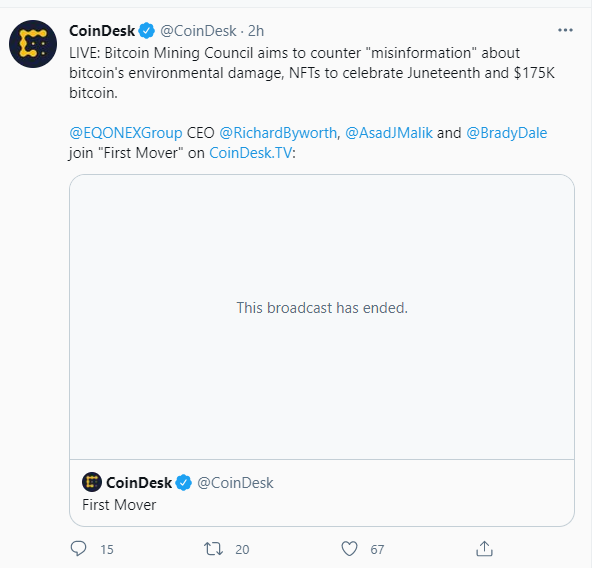The height and width of the screenshot is (568, 609).
Task: Click verified badge inside the broadcast card
Action: (x=184, y=483)
